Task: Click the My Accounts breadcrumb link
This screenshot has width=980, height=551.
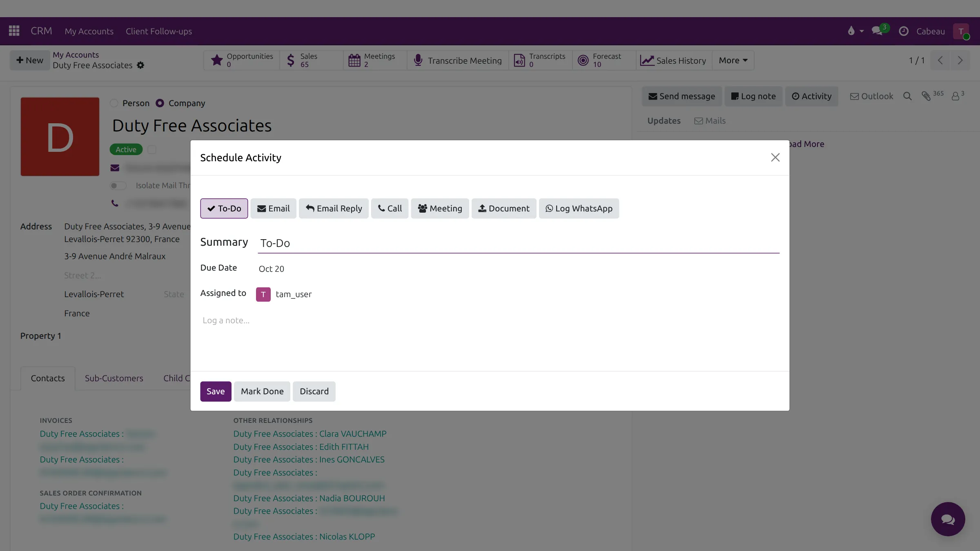Action: tap(76, 55)
